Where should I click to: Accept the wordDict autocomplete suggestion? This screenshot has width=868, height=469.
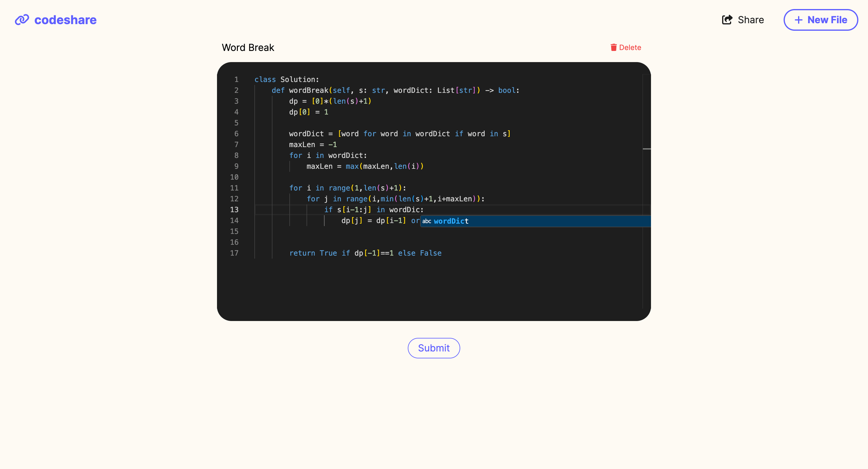536,221
